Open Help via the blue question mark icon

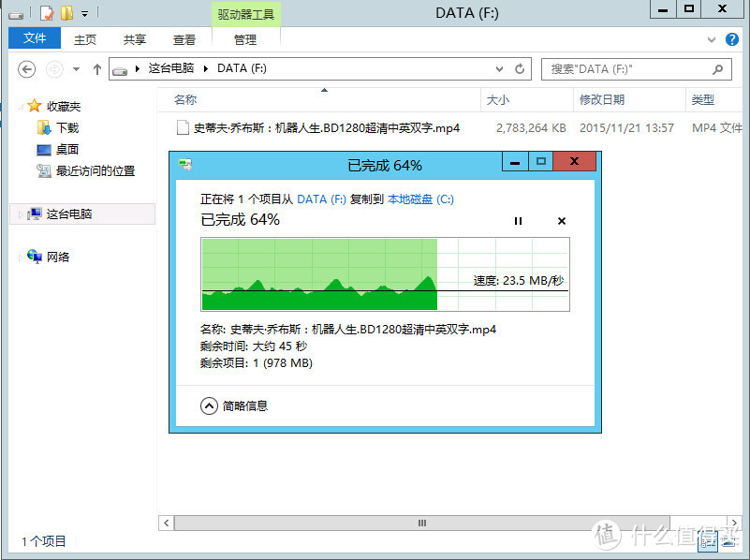(731, 39)
